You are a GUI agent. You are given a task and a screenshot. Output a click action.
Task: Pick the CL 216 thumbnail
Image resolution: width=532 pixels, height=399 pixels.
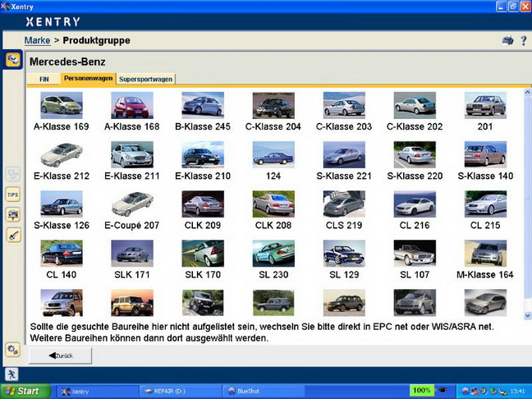(415, 204)
